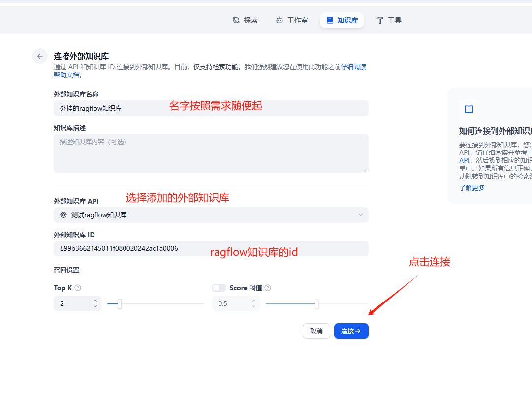Click the Top K slider handle
The image size is (532, 393).
pos(119,304)
